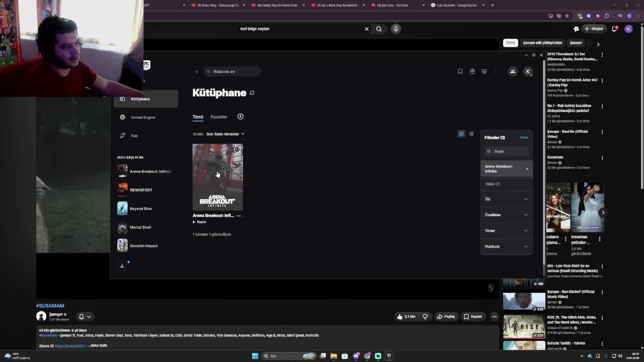The height and width of the screenshot is (362, 644).
Task: Click the Mağazada ara search field
Action: 232,71
